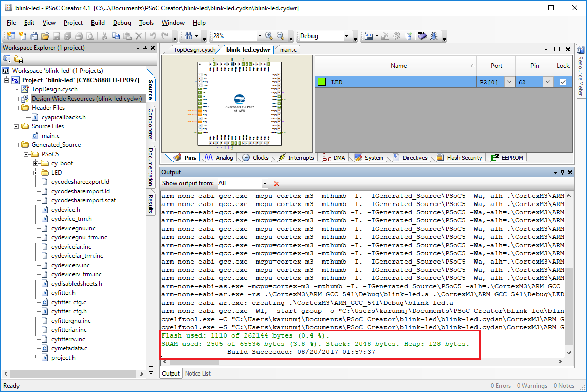
Task: Expand the cy_boot folder node
Action: tap(36, 163)
